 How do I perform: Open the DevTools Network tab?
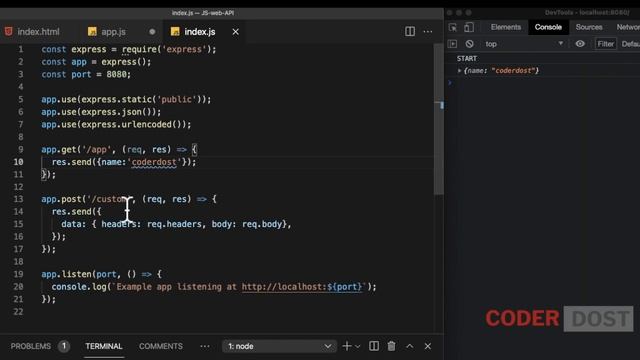pyautogui.click(x=628, y=27)
